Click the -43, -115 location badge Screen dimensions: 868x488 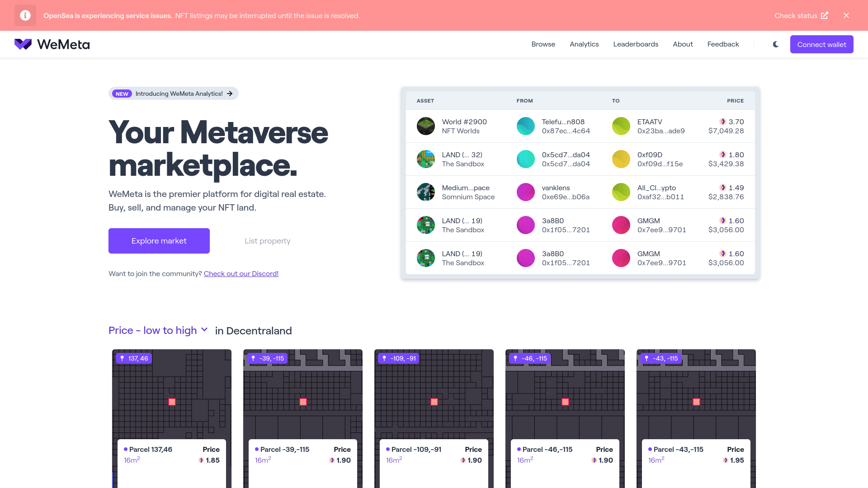(661, 358)
